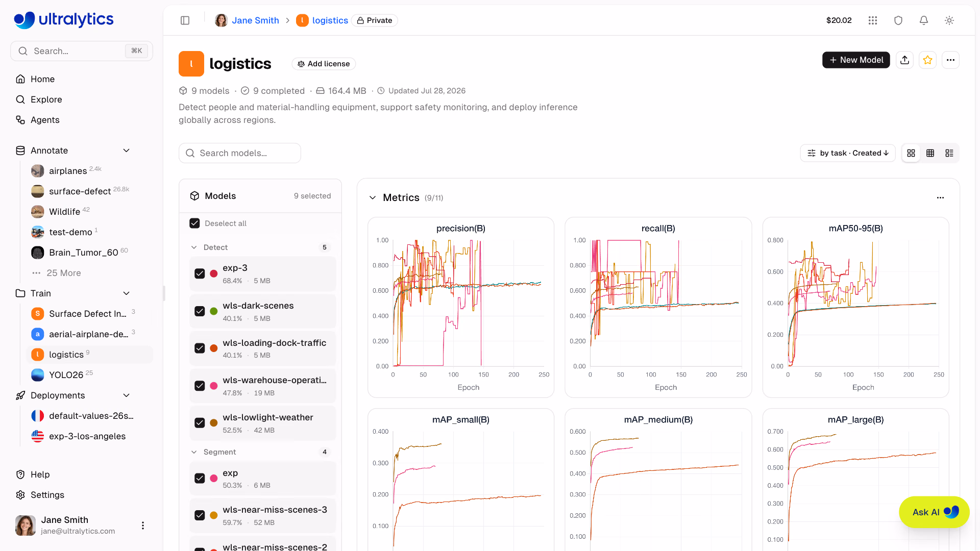This screenshot has height=551, width=980.
Task: Click Add license button
Action: [324, 64]
